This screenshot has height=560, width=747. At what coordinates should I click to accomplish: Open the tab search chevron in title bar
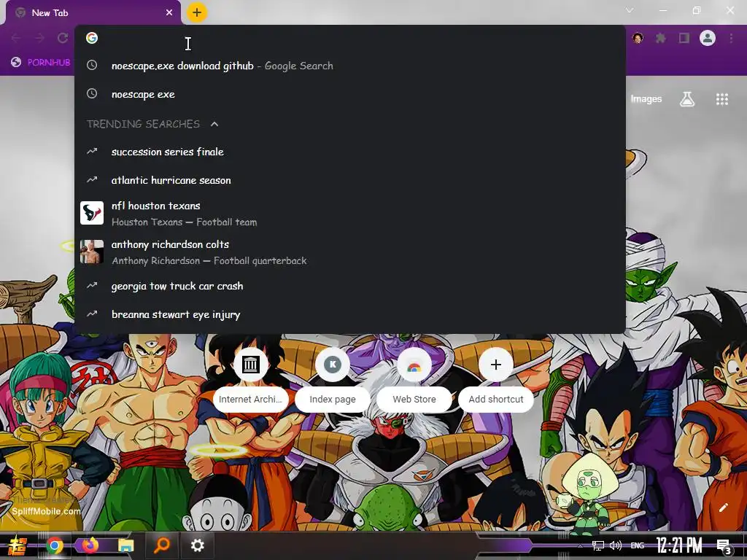tap(630, 10)
